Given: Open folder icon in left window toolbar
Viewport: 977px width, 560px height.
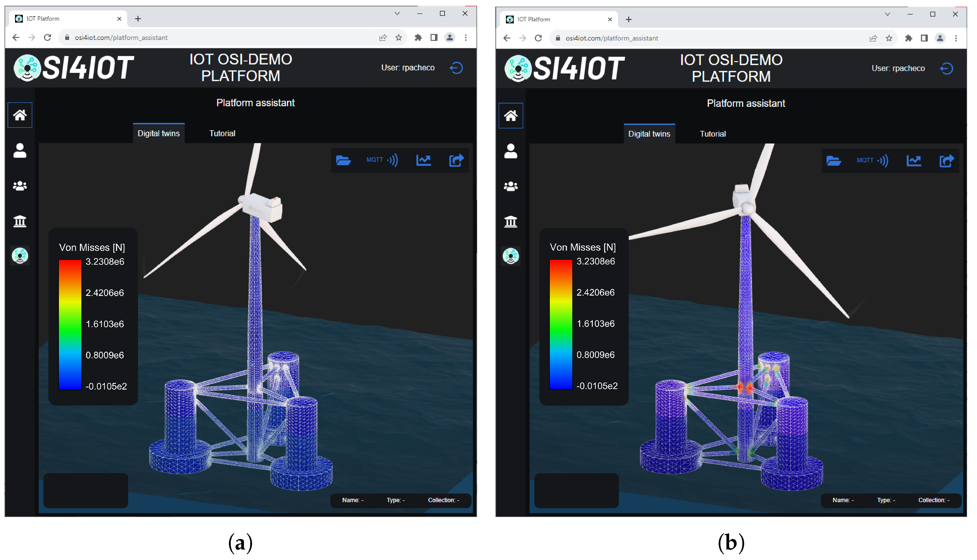Looking at the screenshot, I should [x=343, y=160].
